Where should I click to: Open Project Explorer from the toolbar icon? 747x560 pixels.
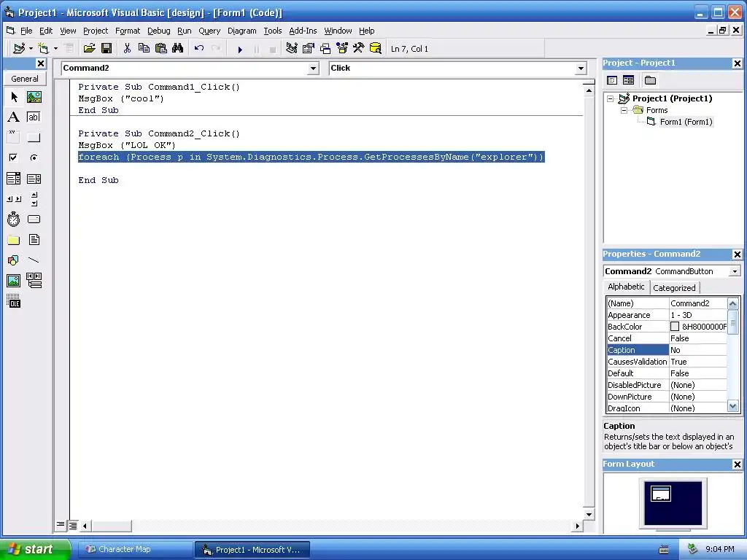click(x=292, y=49)
